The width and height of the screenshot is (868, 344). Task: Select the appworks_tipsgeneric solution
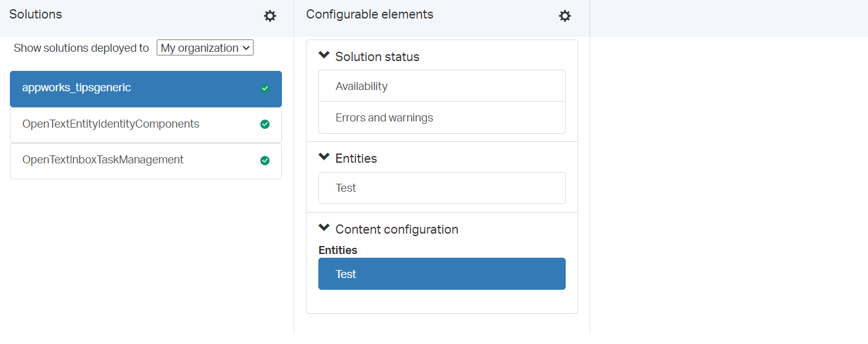[x=146, y=89]
